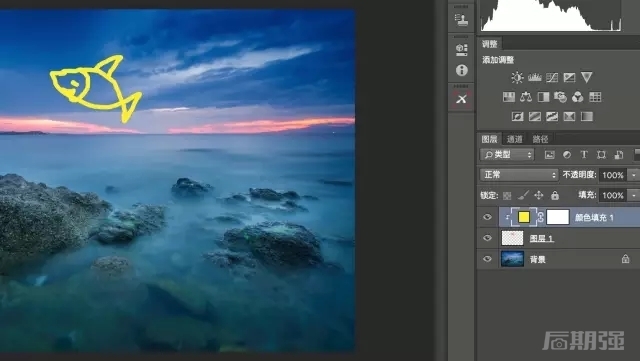The image size is (640, 361).
Task: Add a Color Balance adjustment
Action: (526, 97)
